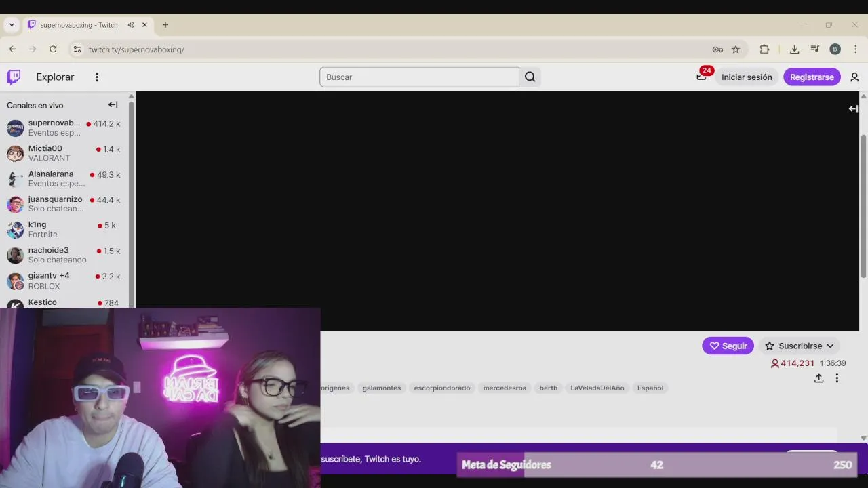The height and width of the screenshot is (488, 868).
Task: Bookmark this page with star icon
Action: coord(736,49)
